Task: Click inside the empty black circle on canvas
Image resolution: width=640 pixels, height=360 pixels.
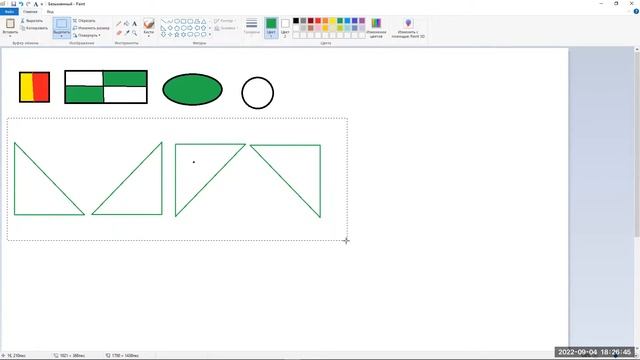Action: [x=258, y=93]
